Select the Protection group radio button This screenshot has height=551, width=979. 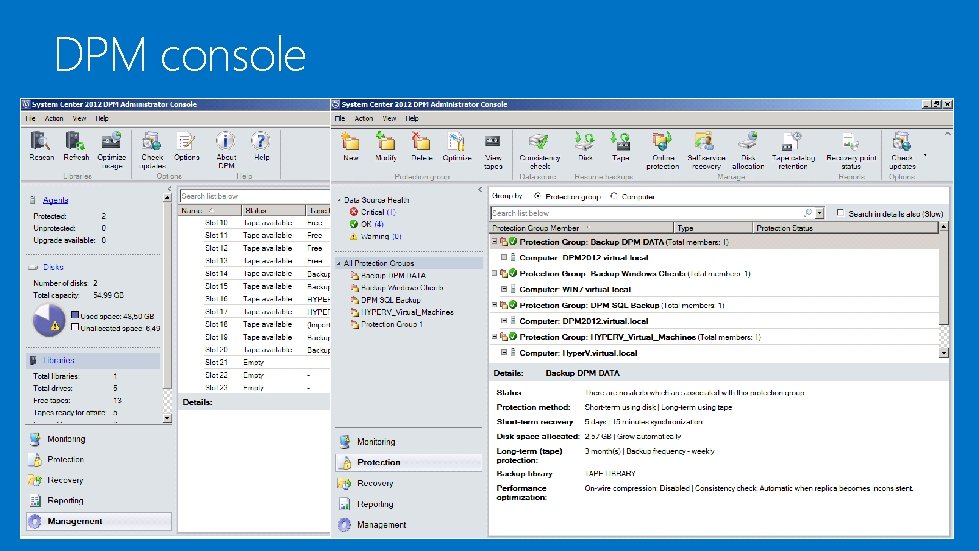pyautogui.click(x=538, y=196)
